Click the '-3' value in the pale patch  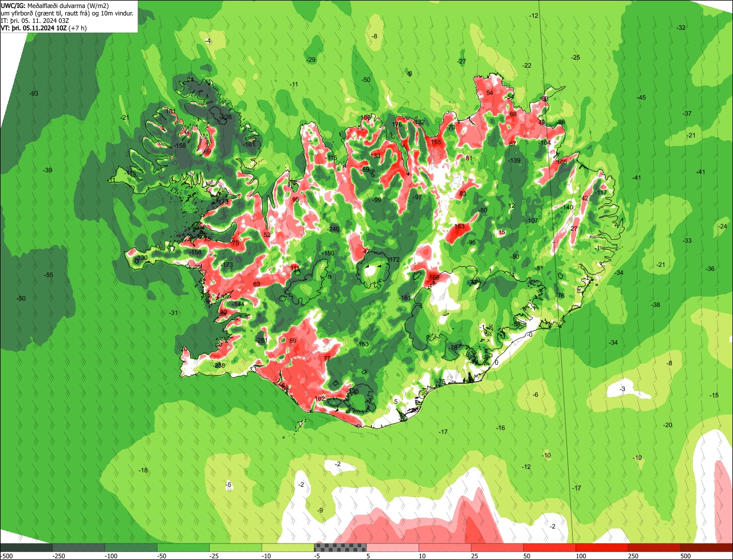(622, 389)
